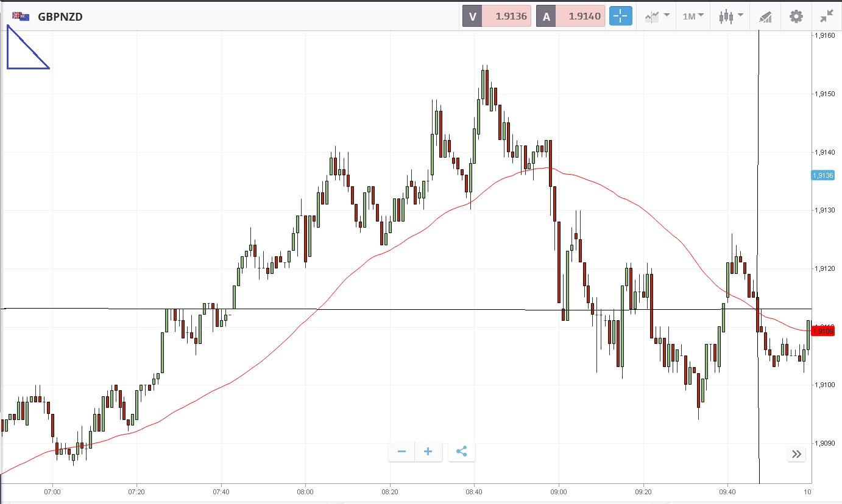The image size is (842, 504).
Task: Open the candlestick chart type dropdown
Action: [730, 16]
